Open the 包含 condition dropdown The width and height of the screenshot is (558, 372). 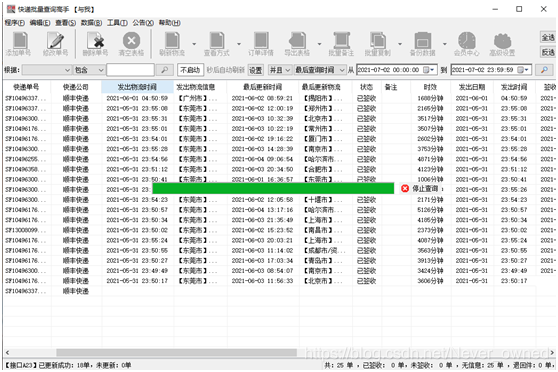89,70
